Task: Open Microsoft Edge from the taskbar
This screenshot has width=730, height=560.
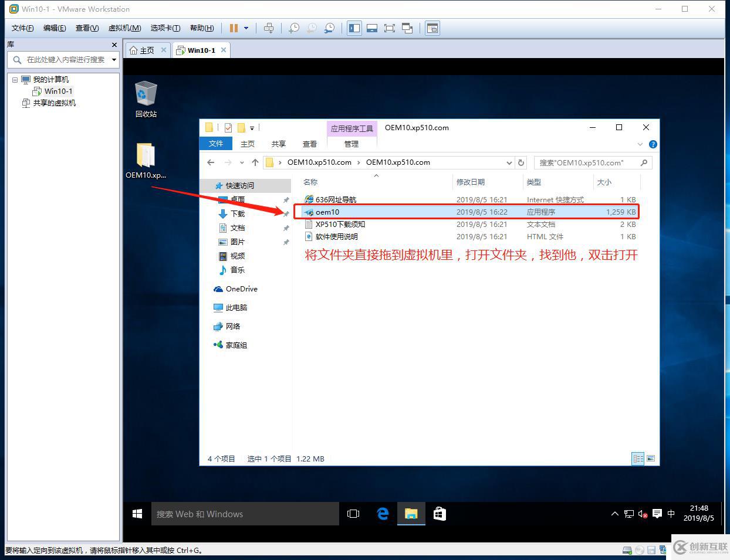Action: (383, 514)
